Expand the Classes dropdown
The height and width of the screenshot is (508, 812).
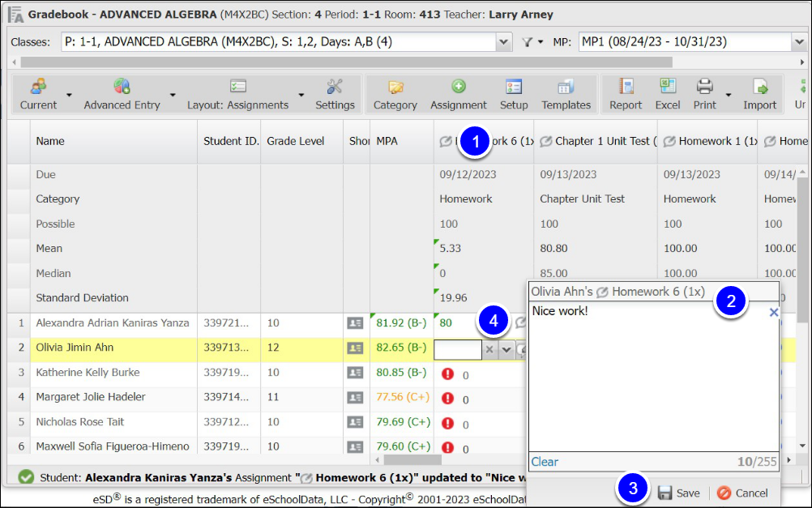coord(503,42)
